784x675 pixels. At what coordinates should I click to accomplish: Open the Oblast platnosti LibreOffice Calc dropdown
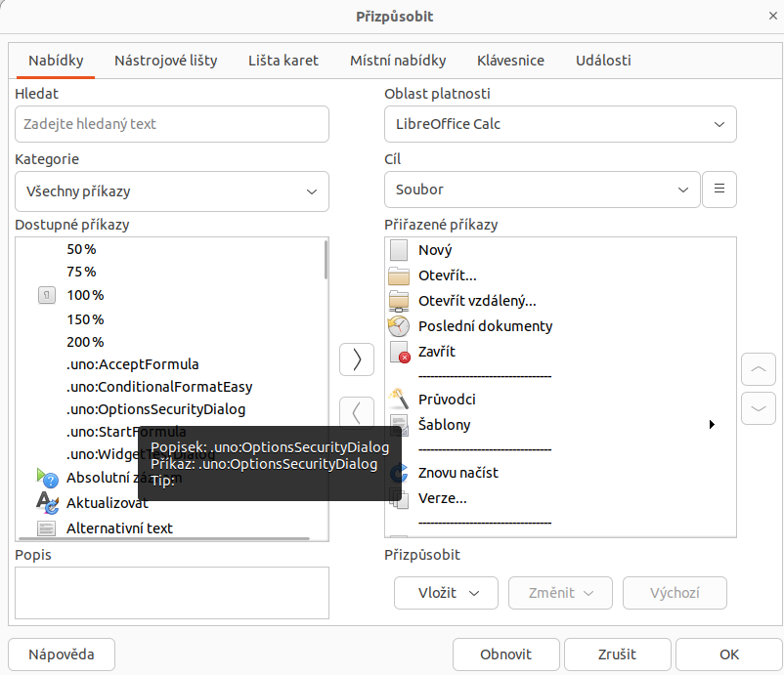[x=560, y=124]
